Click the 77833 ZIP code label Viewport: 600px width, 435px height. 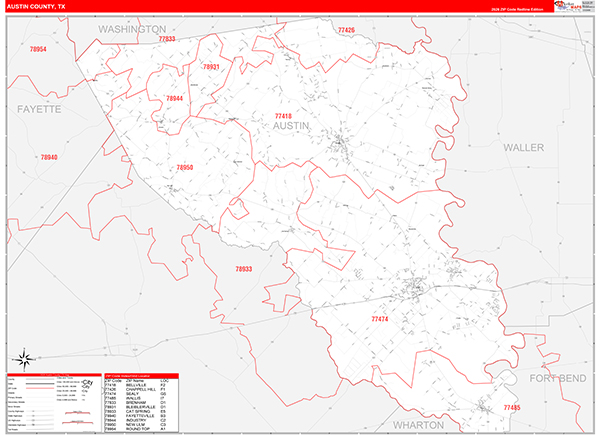167,39
